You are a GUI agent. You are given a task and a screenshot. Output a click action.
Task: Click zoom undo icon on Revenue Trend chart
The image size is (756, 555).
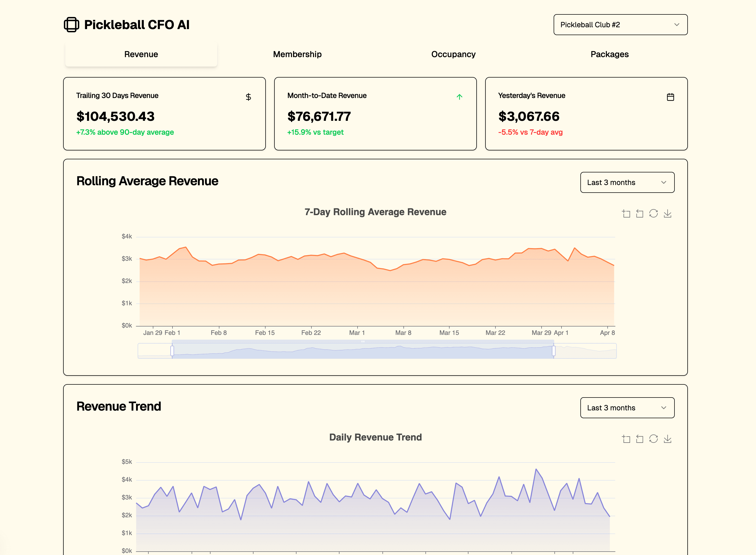pyautogui.click(x=640, y=439)
